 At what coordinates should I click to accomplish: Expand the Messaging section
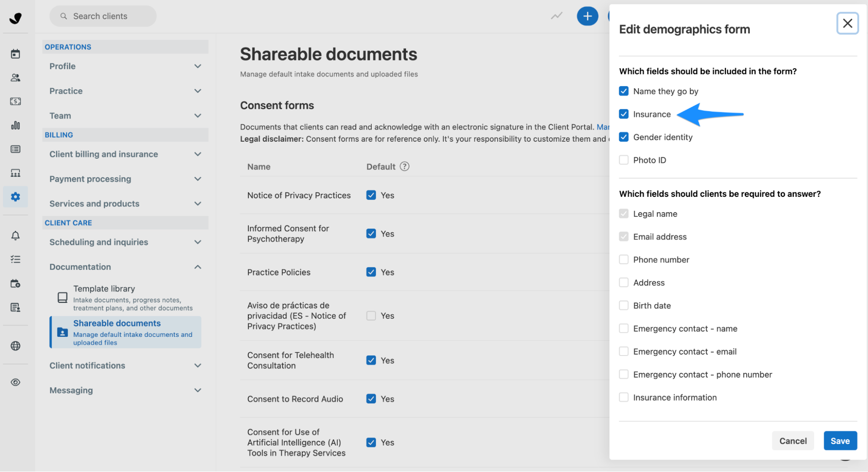[x=125, y=390]
